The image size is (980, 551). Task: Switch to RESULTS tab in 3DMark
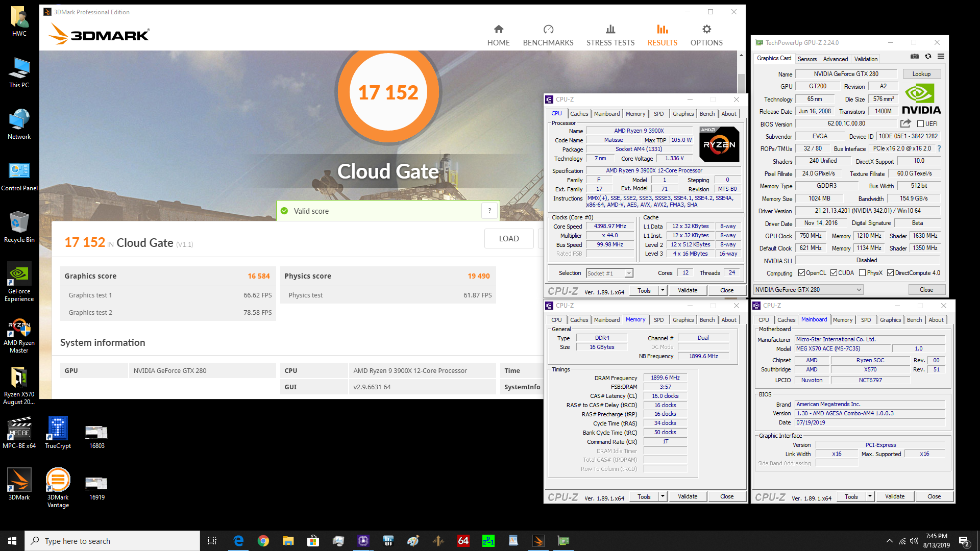coord(662,35)
